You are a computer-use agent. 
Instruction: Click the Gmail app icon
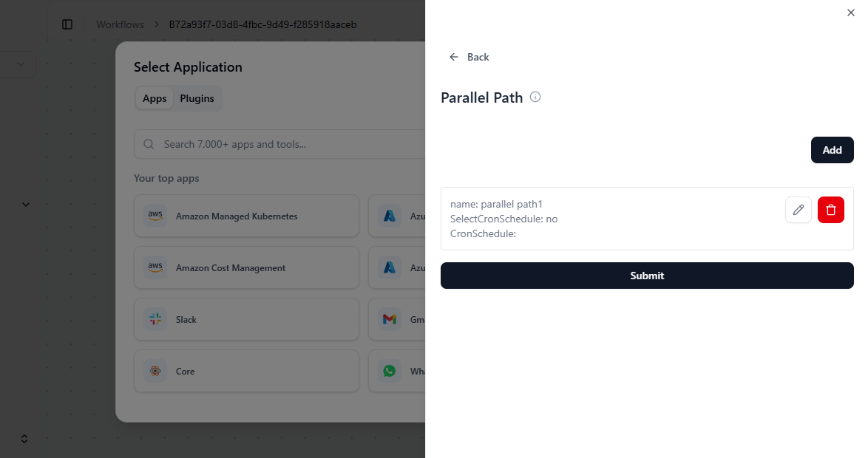[390, 320]
